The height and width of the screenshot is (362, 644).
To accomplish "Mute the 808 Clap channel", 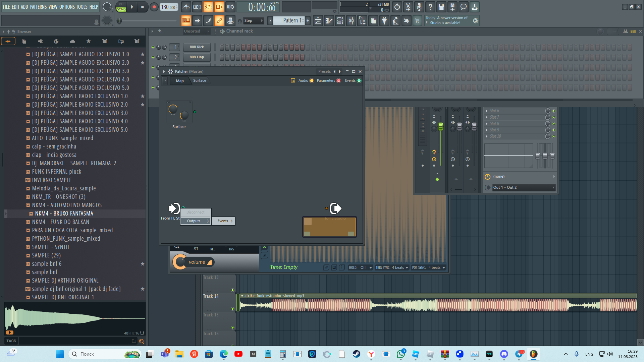I will click(153, 57).
